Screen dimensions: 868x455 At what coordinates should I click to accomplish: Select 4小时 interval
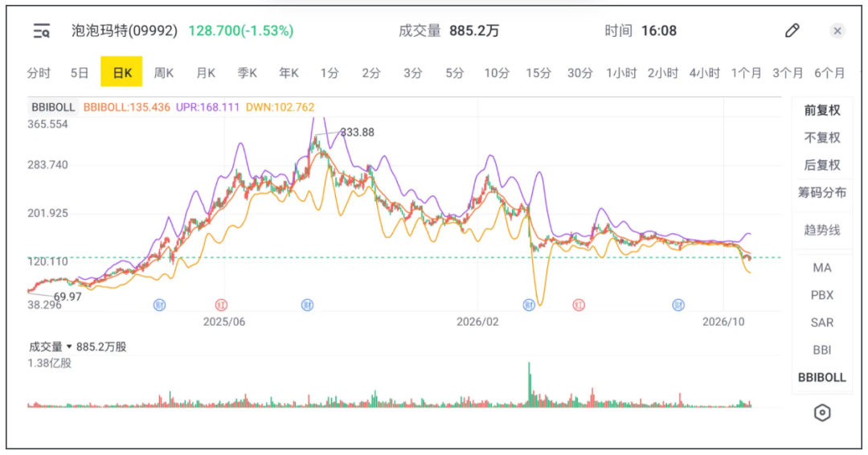(x=705, y=72)
